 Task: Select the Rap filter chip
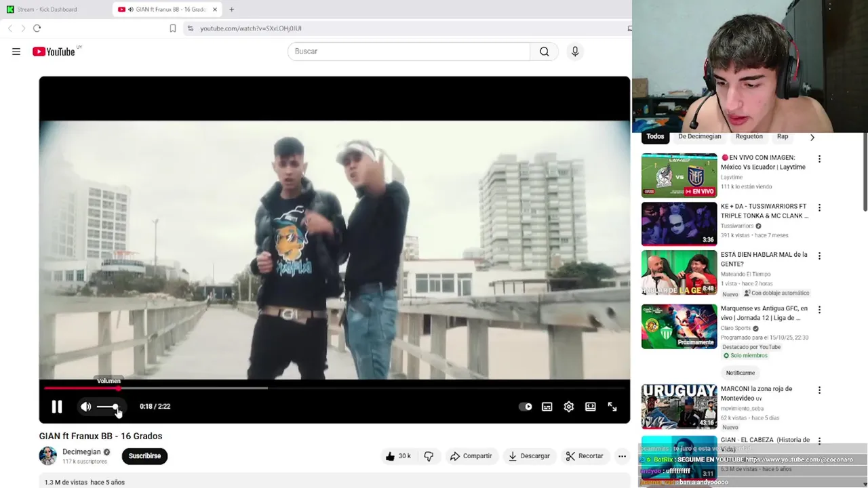coord(783,136)
